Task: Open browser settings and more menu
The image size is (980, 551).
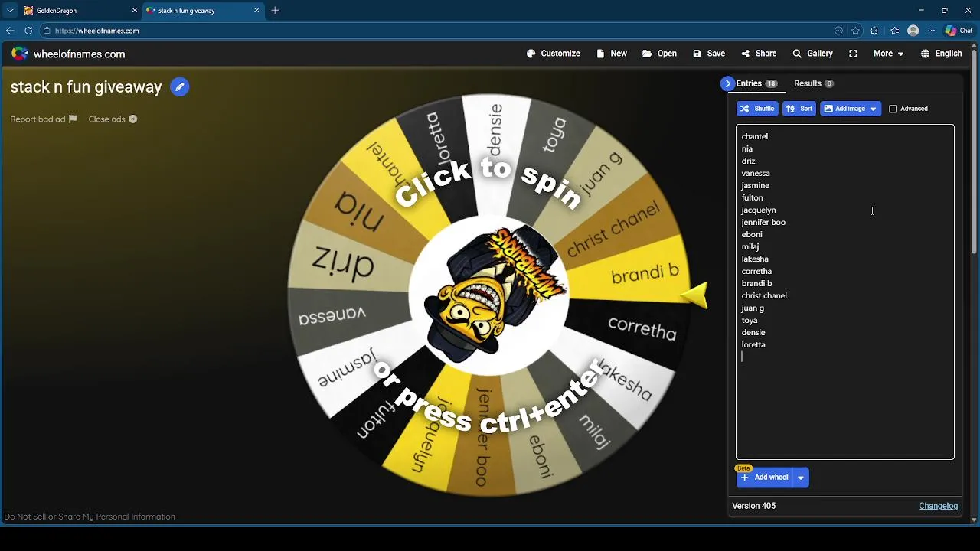Action: [x=931, y=31]
